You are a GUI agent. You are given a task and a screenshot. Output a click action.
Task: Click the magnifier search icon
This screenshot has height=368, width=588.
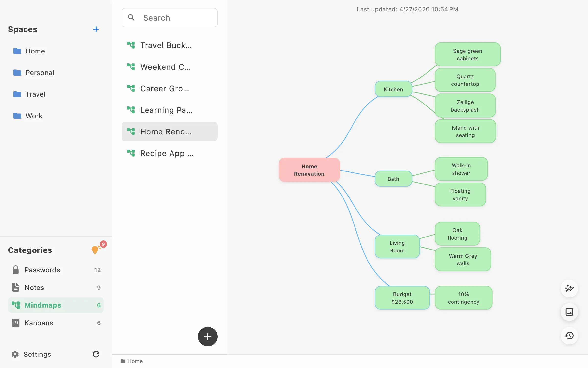131,17
